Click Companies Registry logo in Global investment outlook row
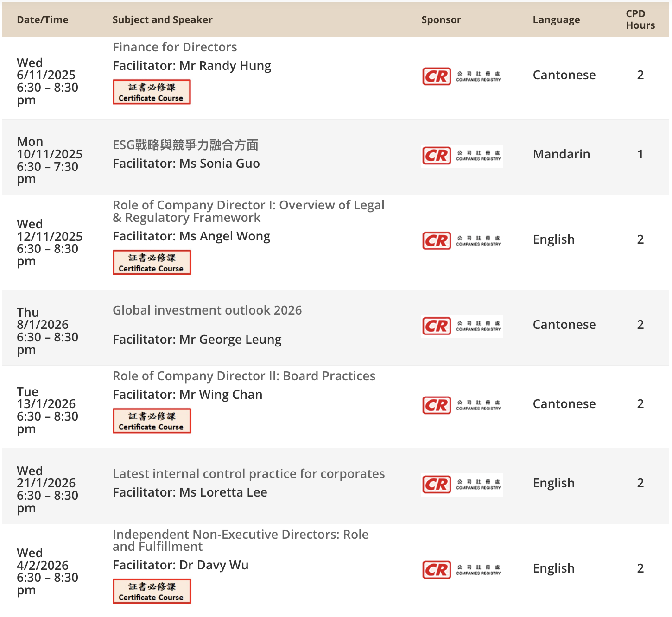 [462, 326]
